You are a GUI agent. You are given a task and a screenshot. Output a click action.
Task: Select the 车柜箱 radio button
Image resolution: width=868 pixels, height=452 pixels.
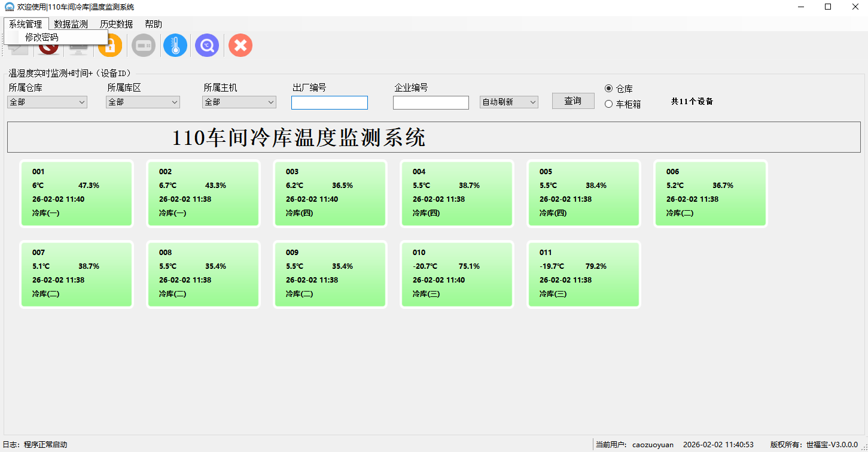point(609,104)
